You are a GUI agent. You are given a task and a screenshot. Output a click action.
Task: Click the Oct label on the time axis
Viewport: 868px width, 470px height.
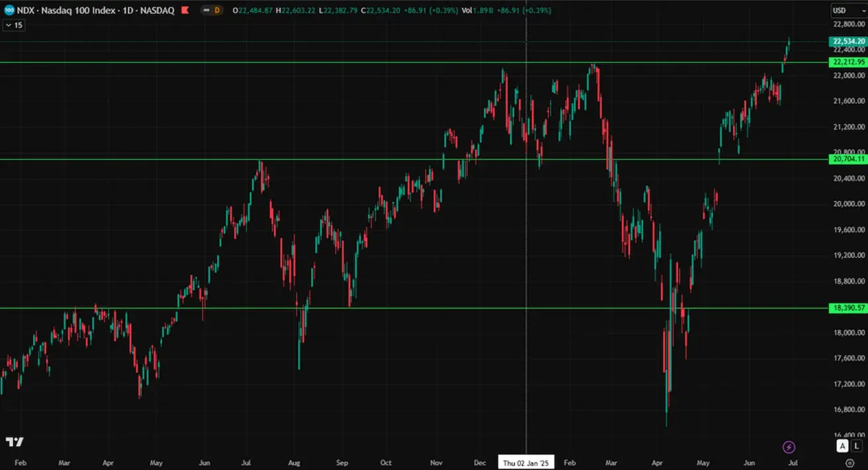click(386, 463)
